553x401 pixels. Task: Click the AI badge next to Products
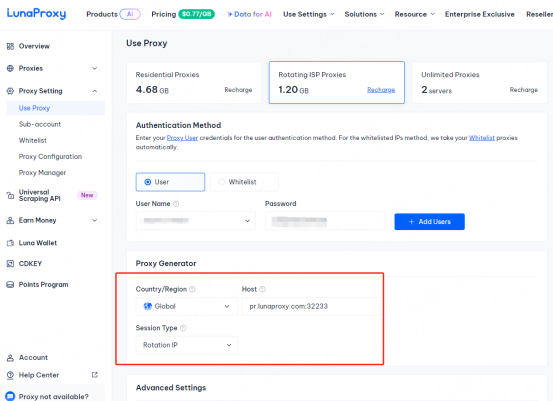click(130, 14)
